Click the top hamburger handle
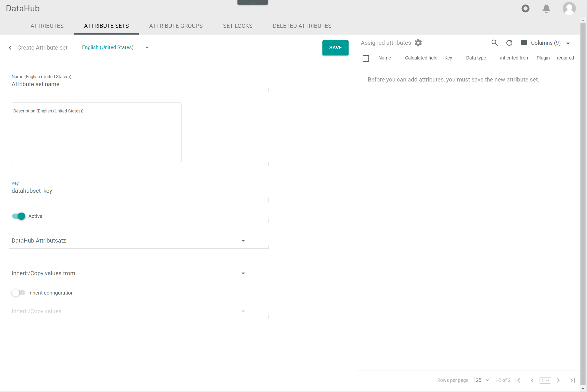 tap(252, 2)
